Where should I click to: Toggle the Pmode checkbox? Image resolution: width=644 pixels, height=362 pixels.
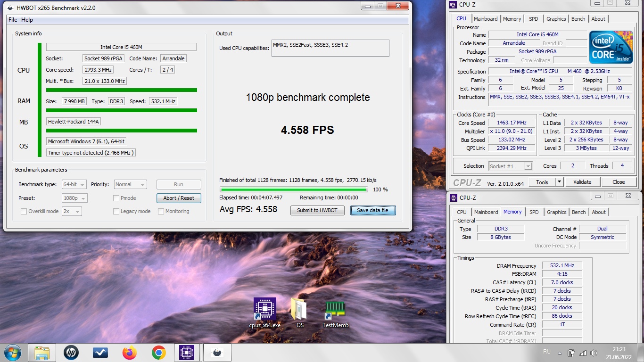[116, 198]
